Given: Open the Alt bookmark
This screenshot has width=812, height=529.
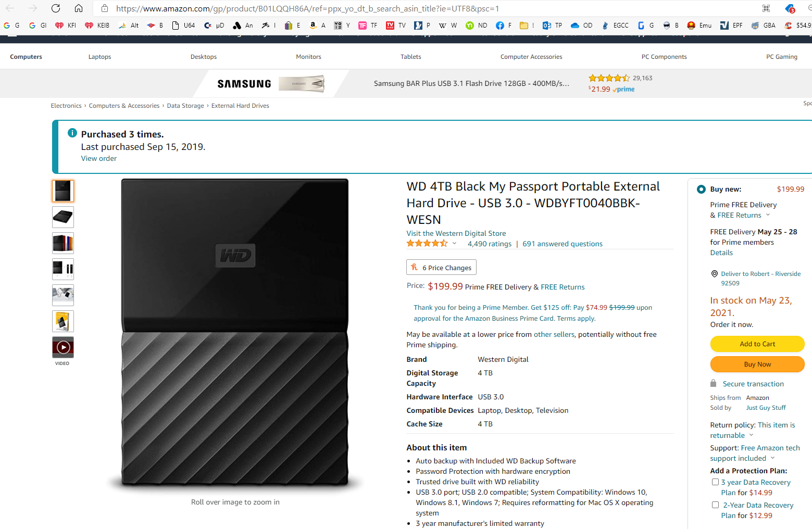Looking at the screenshot, I should pyautogui.click(x=129, y=25).
